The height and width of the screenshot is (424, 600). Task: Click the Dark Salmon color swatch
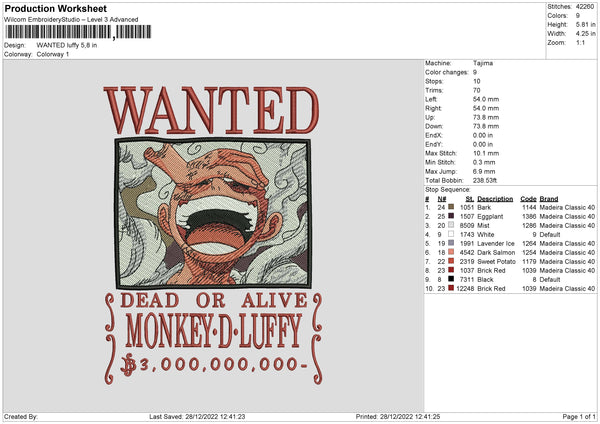coord(451,252)
